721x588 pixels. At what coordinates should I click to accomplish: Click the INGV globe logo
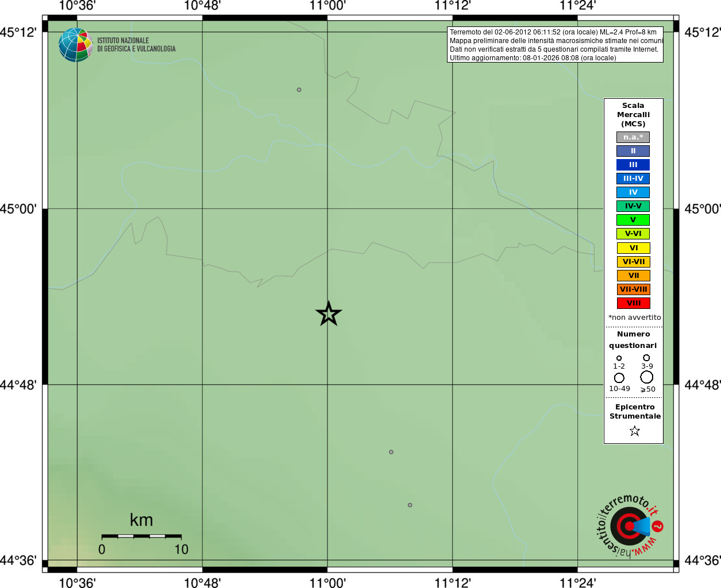[76, 45]
